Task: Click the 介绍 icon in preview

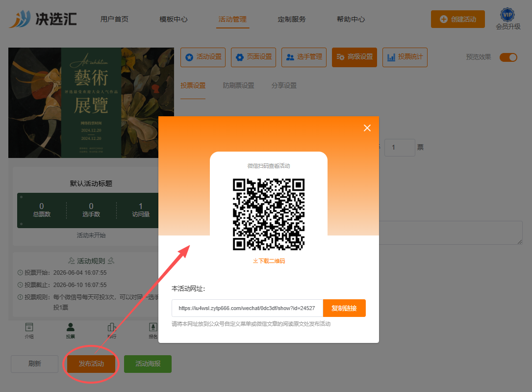Action: pyautogui.click(x=29, y=331)
